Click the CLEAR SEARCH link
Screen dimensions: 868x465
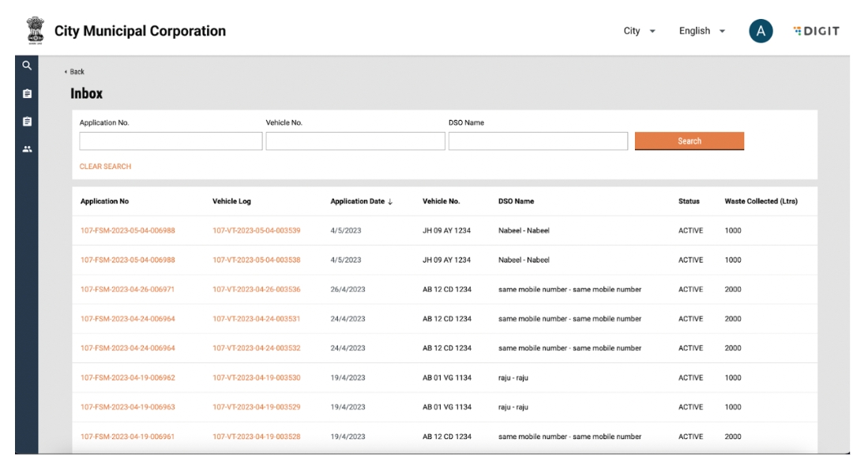pyautogui.click(x=105, y=167)
